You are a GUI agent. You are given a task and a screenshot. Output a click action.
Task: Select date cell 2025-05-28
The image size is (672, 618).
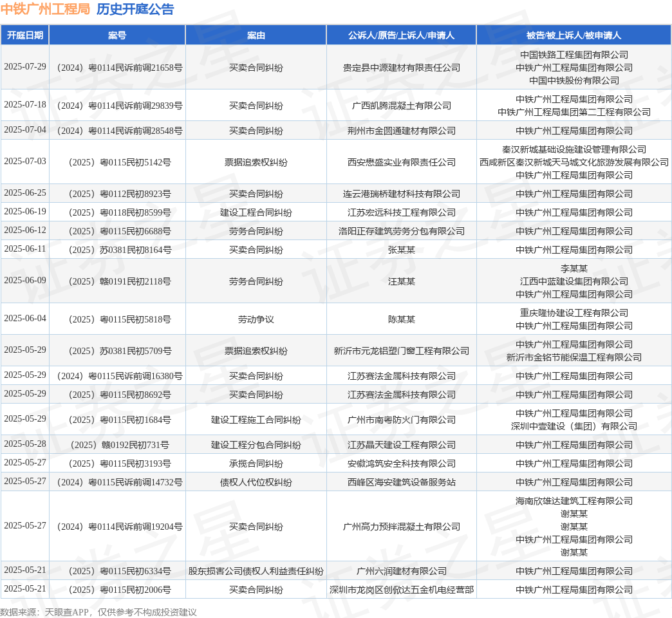pos(25,444)
